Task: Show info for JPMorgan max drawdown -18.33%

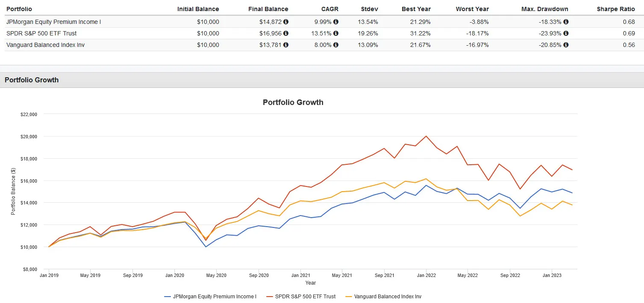Action: [x=566, y=22]
